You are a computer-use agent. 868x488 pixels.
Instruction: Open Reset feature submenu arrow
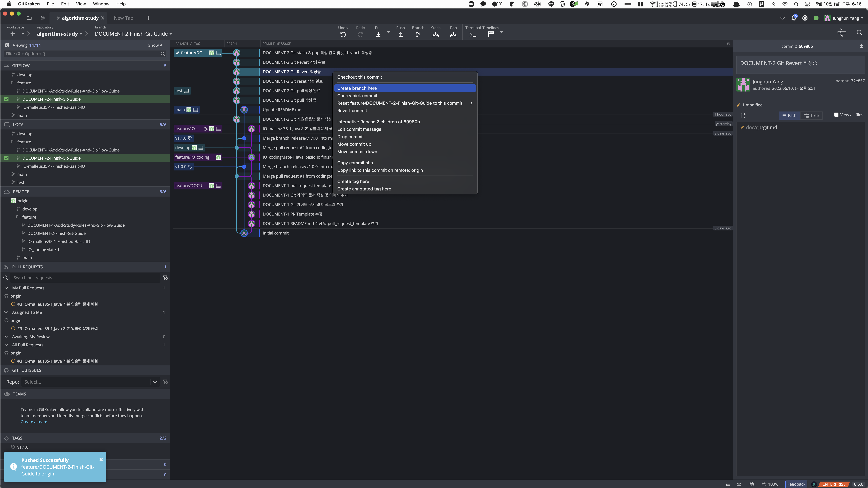[x=471, y=103]
